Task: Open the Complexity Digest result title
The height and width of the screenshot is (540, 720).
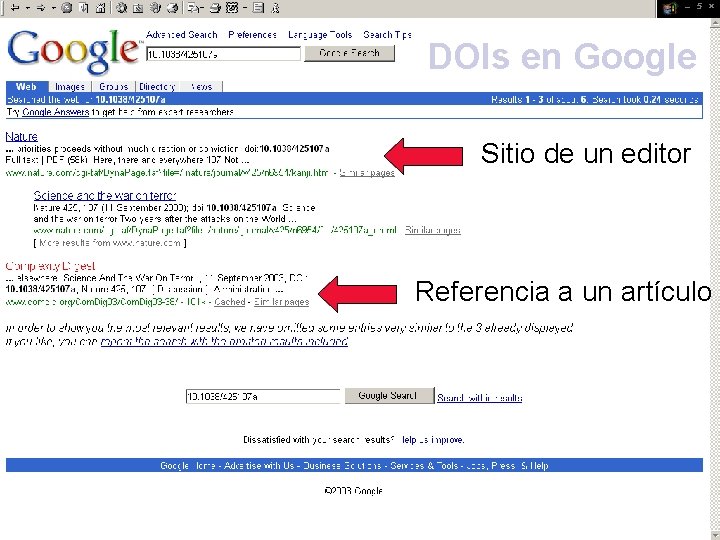Action: pyautogui.click(x=50, y=266)
